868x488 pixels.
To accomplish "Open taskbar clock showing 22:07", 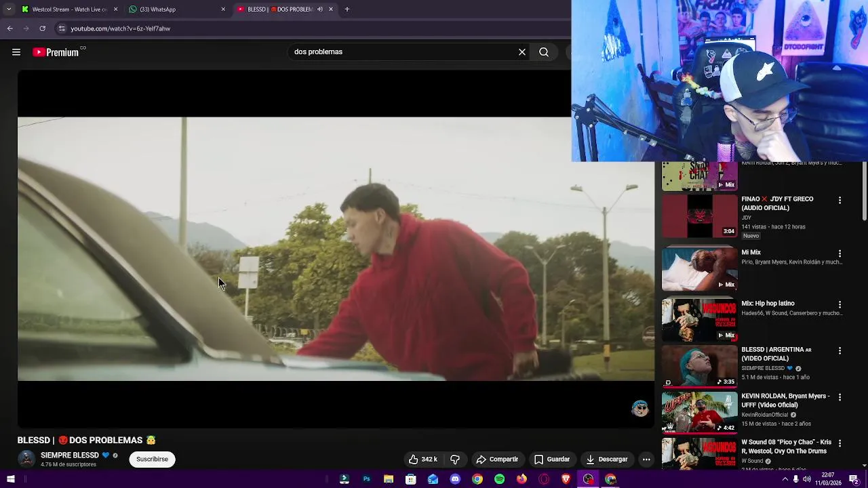I will [828, 479].
